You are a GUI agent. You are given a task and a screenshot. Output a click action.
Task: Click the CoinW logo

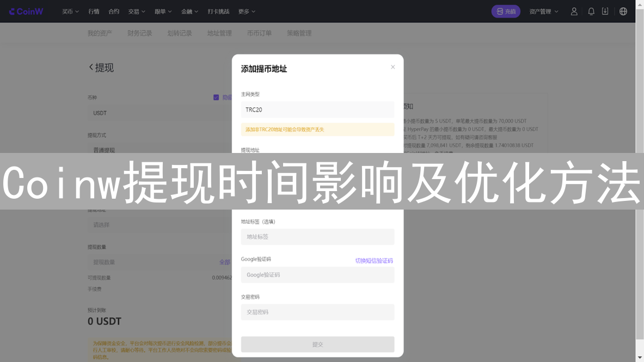pyautogui.click(x=26, y=11)
